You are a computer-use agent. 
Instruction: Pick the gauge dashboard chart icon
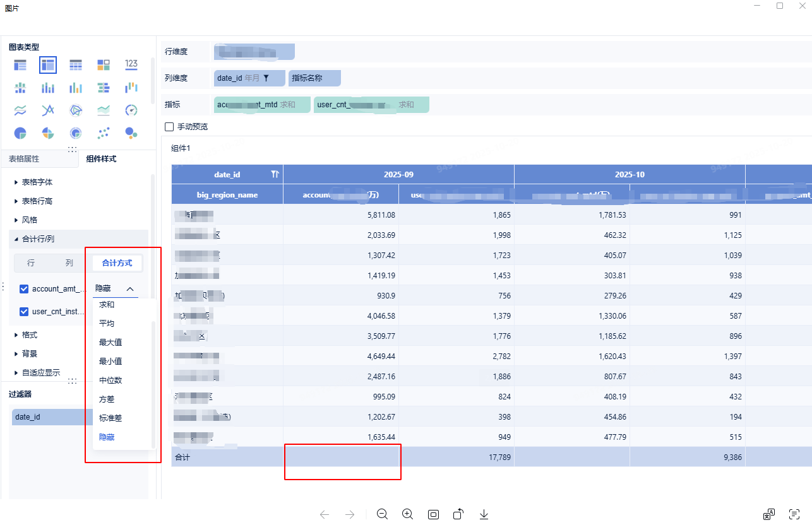pyautogui.click(x=131, y=110)
